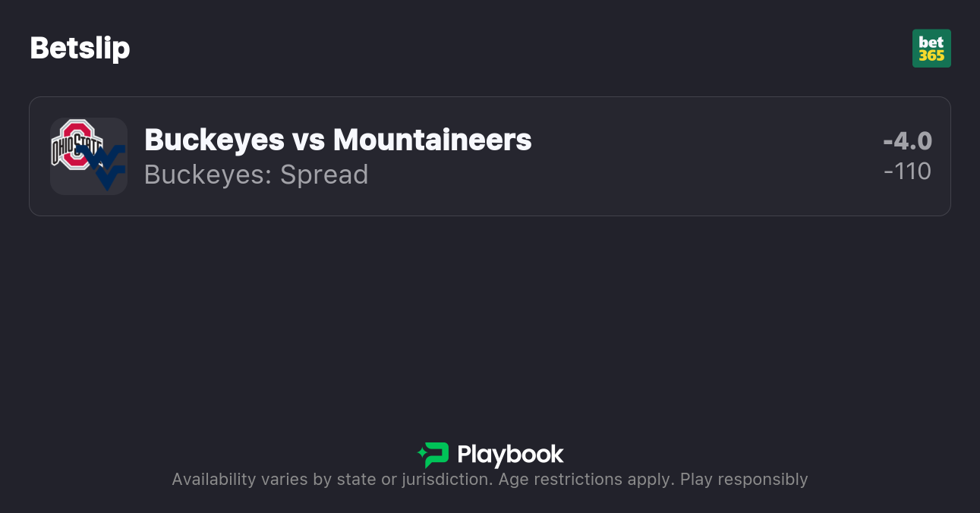
Task: Click the Playbook wordmark text
Action: coord(510,455)
